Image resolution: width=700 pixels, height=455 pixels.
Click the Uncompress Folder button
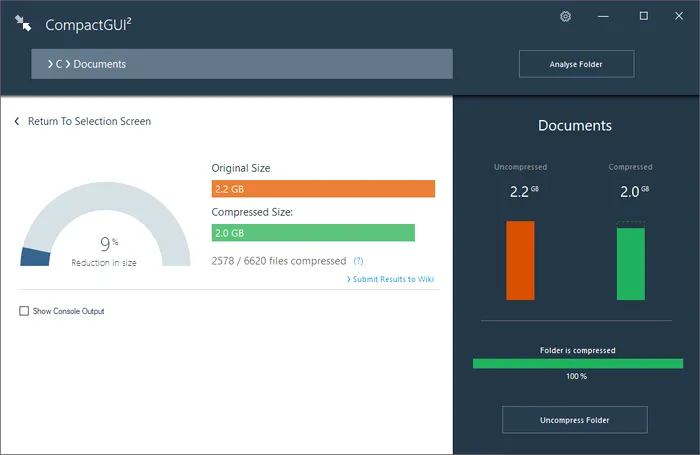(x=574, y=419)
